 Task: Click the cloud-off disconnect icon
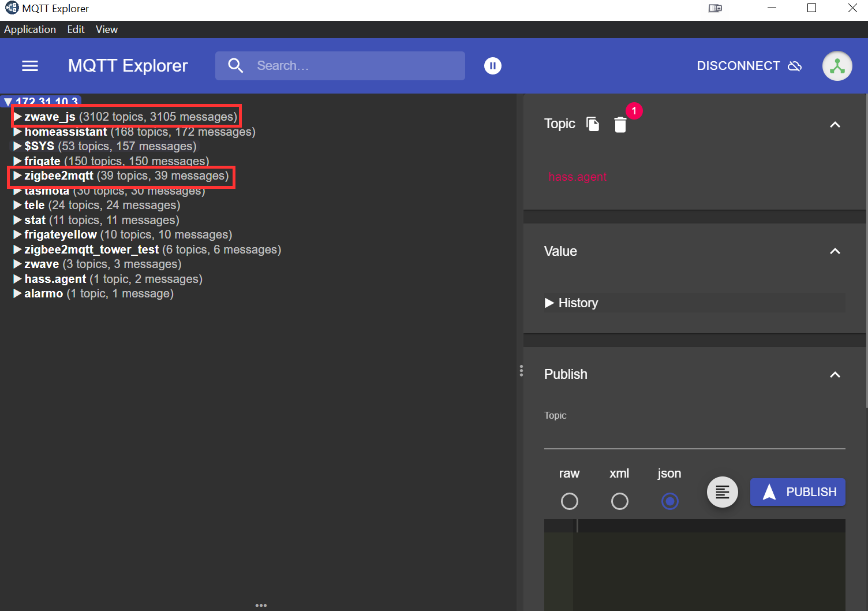pos(795,66)
